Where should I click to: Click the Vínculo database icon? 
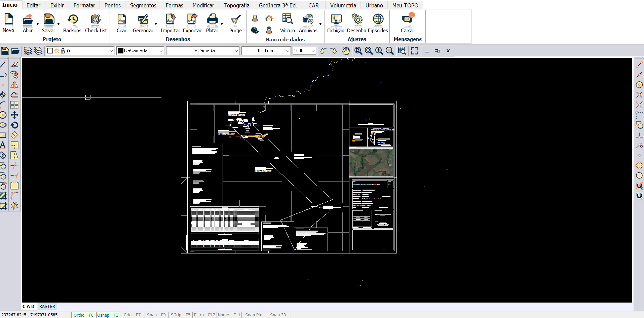[x=288, y=23]
